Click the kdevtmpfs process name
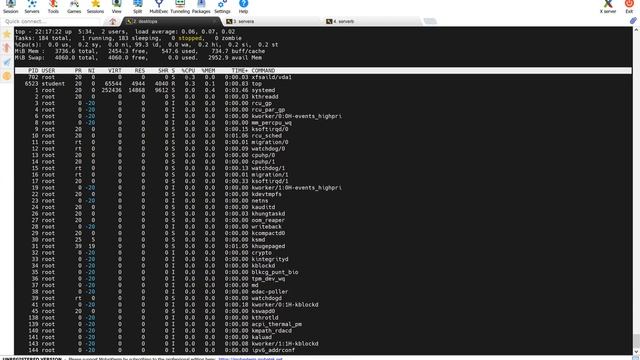This screenshot has width=640, height=360. [x=267, y=194]
